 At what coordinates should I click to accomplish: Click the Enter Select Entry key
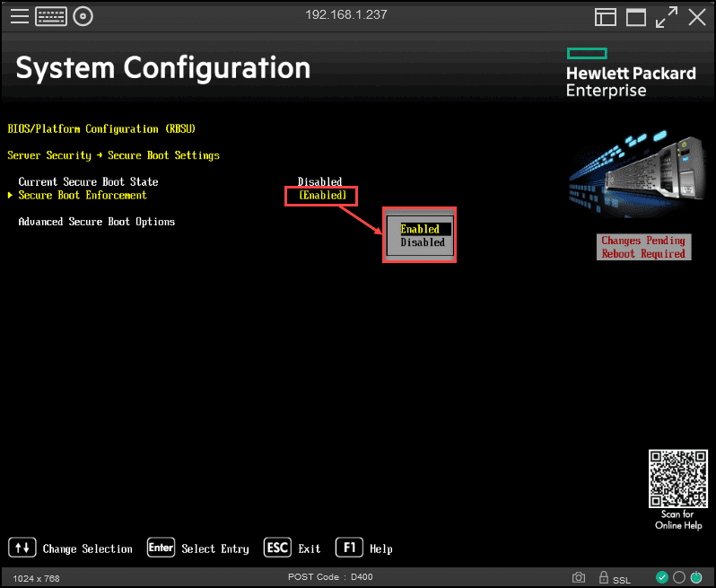[161, 548]
